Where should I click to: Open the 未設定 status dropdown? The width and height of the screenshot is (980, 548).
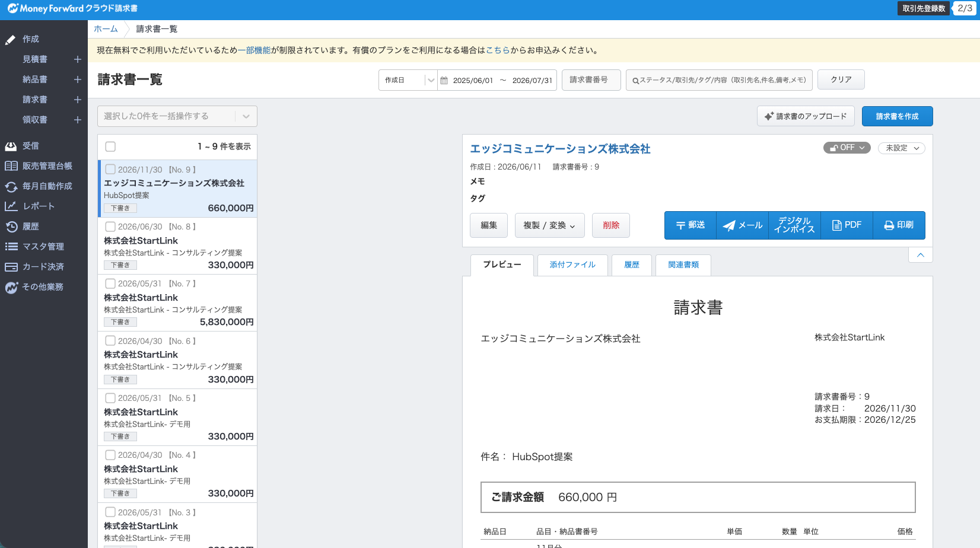(902, 148)
